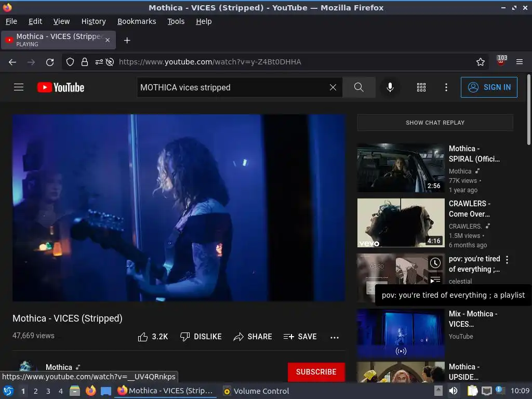Screen dimensions: 532x399
Task: Click the 47,669 views text
Action: click(33, 336)
